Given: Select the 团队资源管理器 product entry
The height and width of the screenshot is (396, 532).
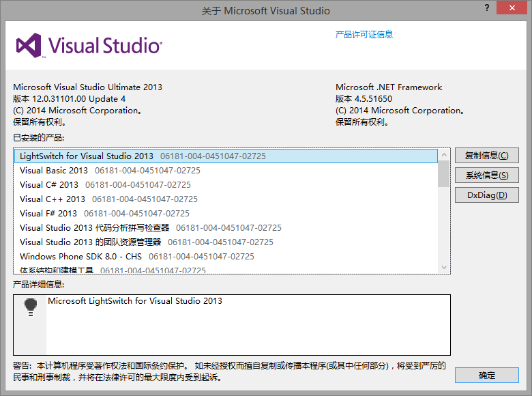Looking at the screenshot, I should pos(90,242).
